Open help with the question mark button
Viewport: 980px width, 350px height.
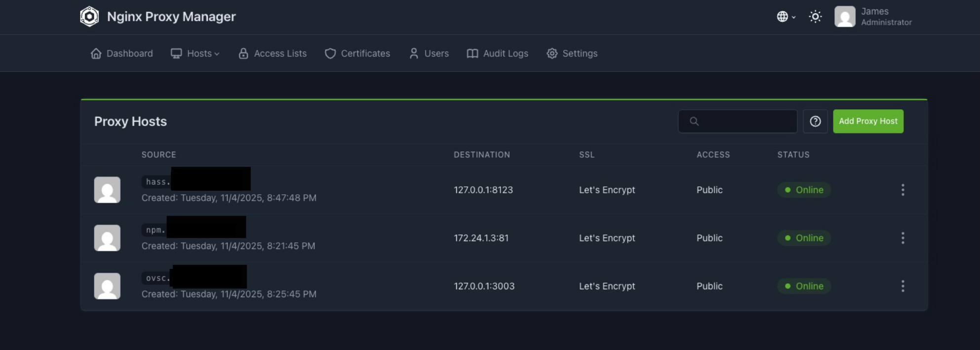coord(815,121)
